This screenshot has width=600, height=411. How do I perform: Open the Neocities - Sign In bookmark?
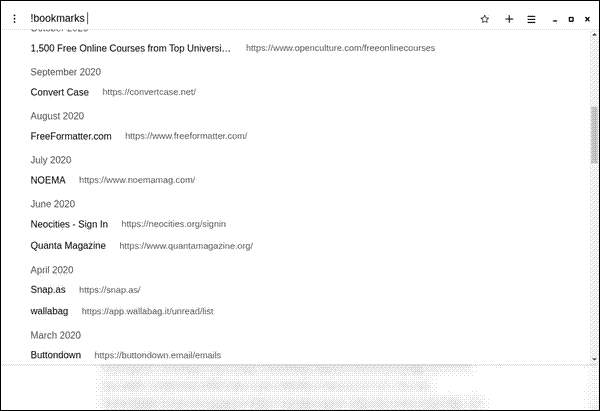tap(69, 224)
